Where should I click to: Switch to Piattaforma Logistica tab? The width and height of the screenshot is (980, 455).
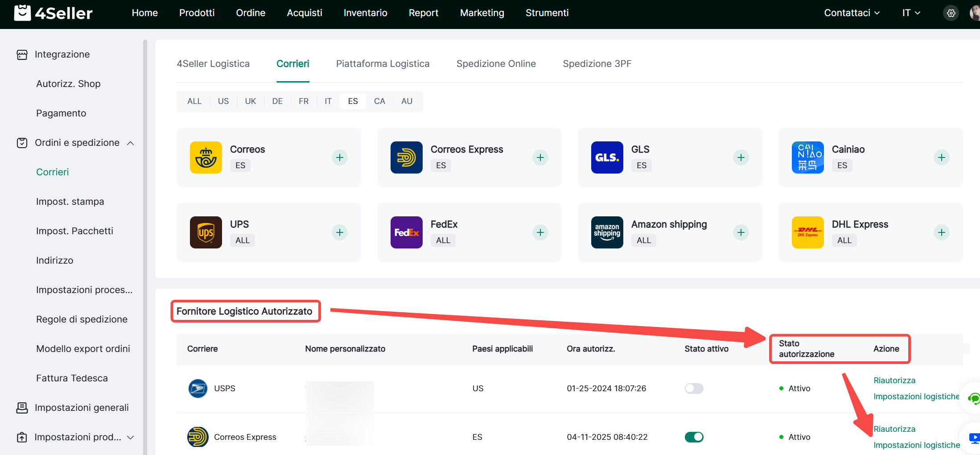click(383, 64)
